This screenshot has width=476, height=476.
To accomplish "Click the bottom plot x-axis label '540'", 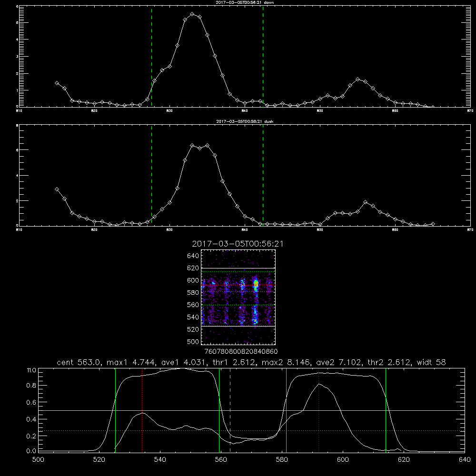I will click(160, 460).
